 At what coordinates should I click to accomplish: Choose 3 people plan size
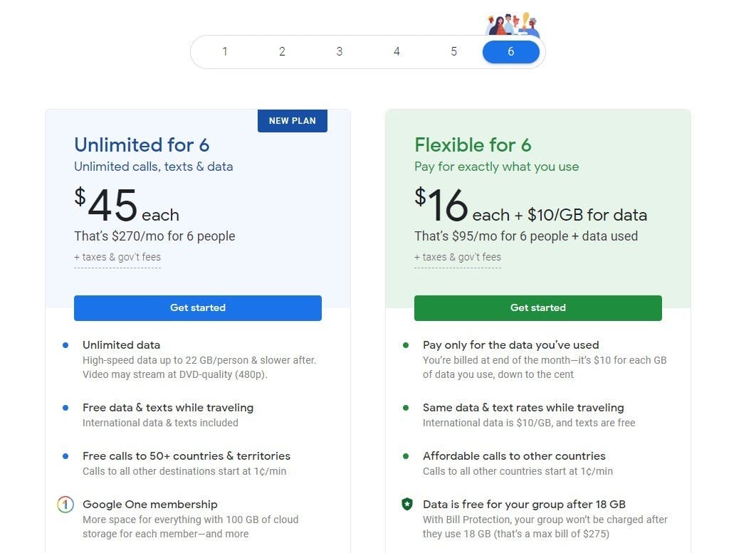pos(340,51)
